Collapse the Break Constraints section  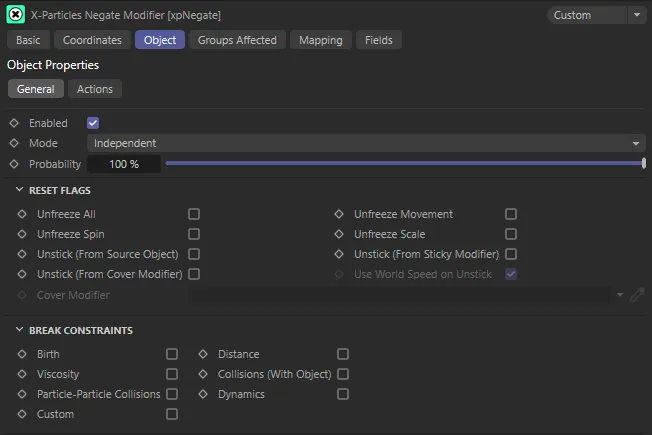click(x=20, y=330)
